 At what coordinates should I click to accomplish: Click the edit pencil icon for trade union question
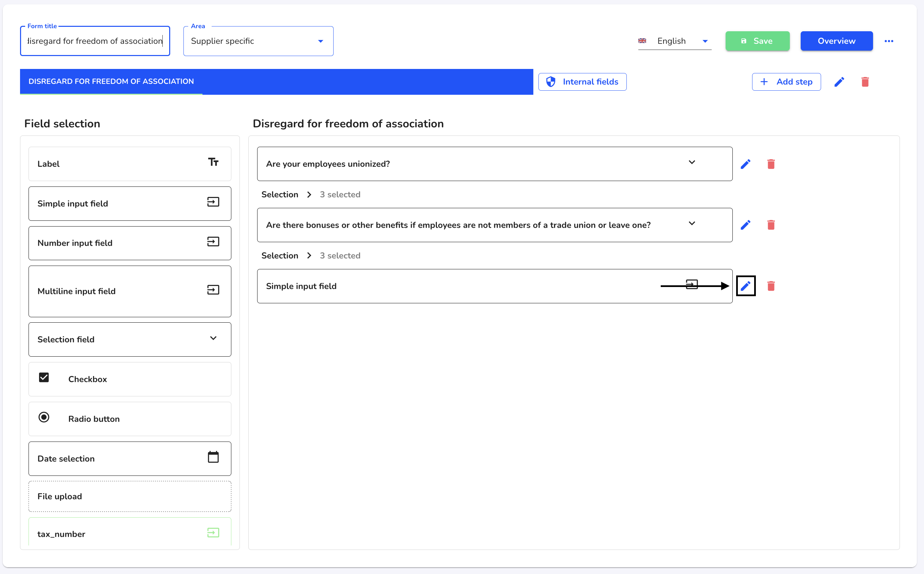click(745, 225)
